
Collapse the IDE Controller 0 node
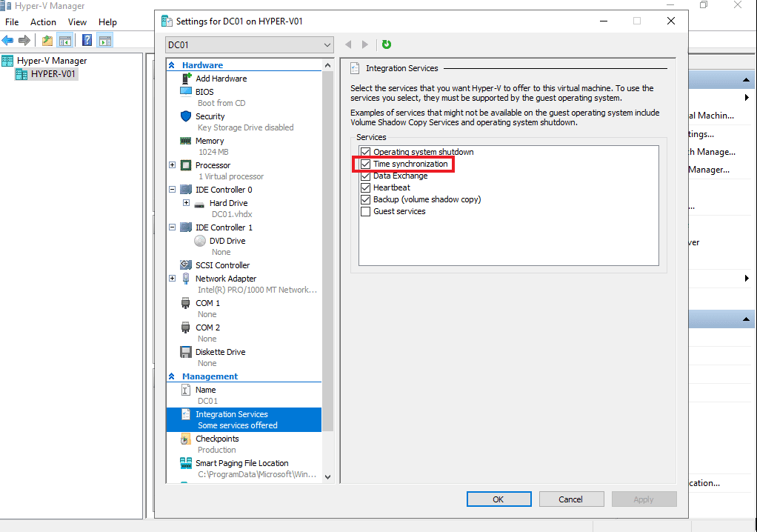(x=173, y=190)
